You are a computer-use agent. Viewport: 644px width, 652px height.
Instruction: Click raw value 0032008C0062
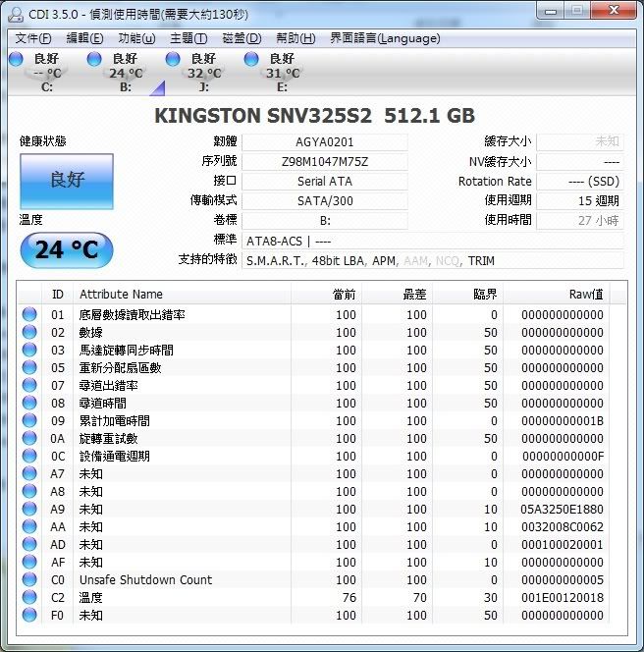tap(563, 527)
